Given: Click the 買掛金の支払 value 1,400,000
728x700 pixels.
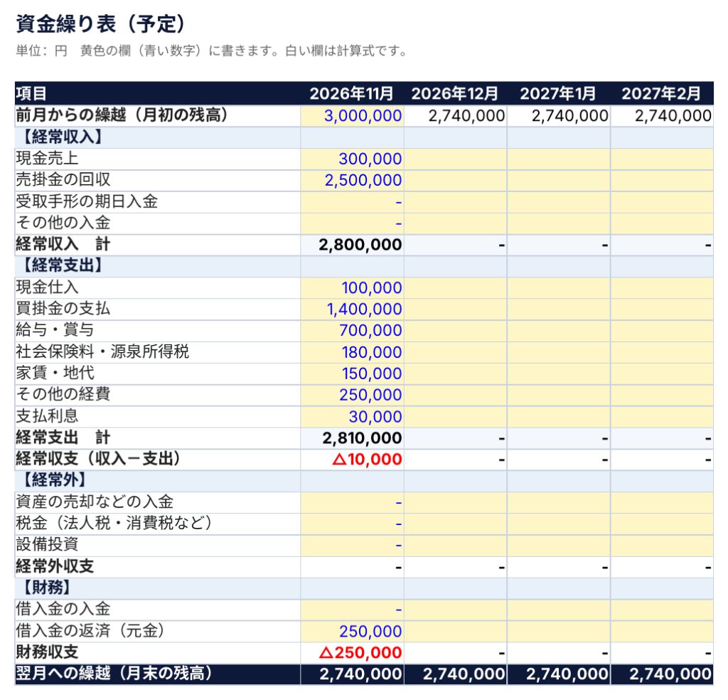Looking at the screenshot, I should (x=352, y=309).
